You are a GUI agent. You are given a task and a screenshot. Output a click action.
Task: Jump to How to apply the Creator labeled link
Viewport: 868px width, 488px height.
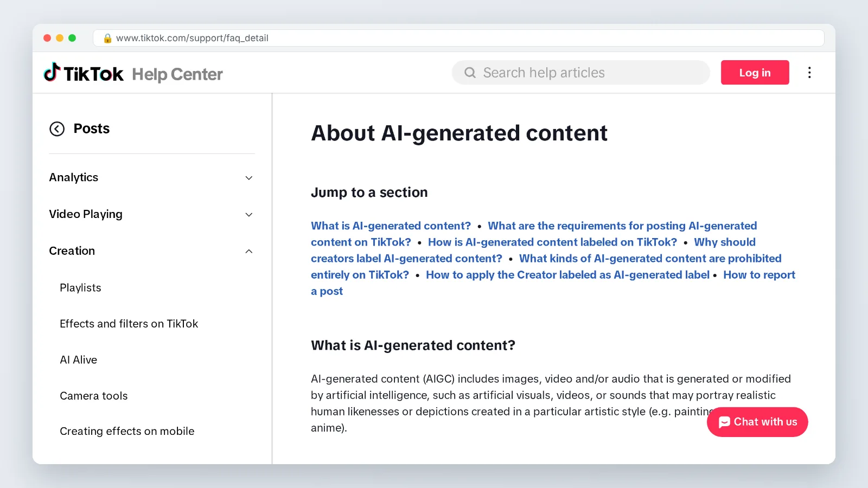[567, 275]
